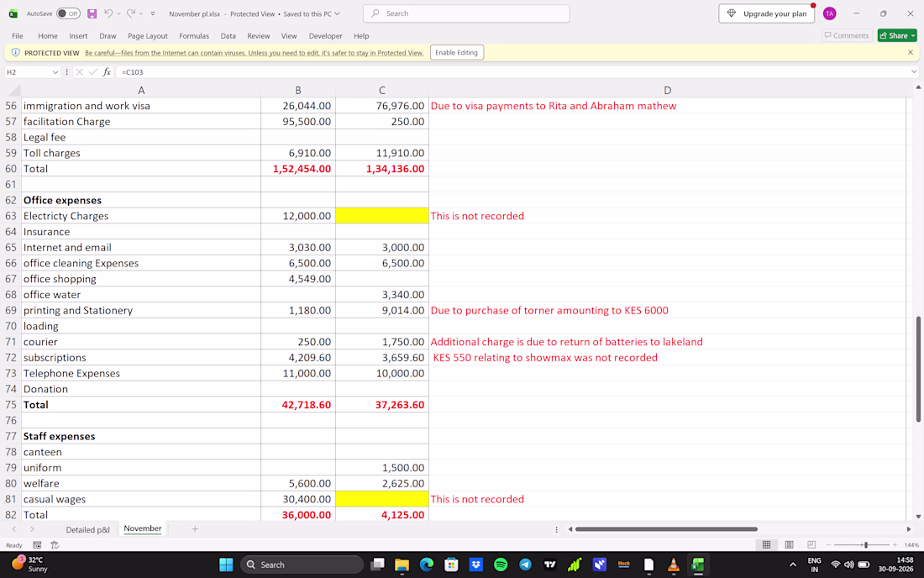Expand the Undo history dropdown arrow

click(x=118, y=13)
